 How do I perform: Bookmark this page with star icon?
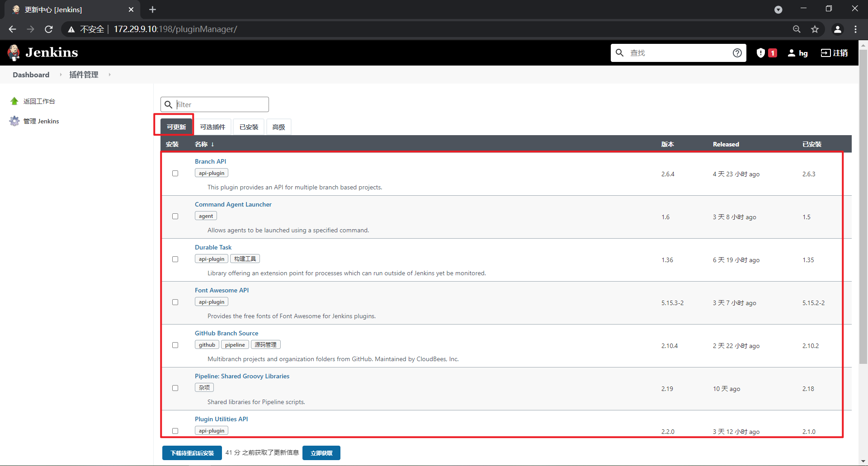(x=815, y=29)
